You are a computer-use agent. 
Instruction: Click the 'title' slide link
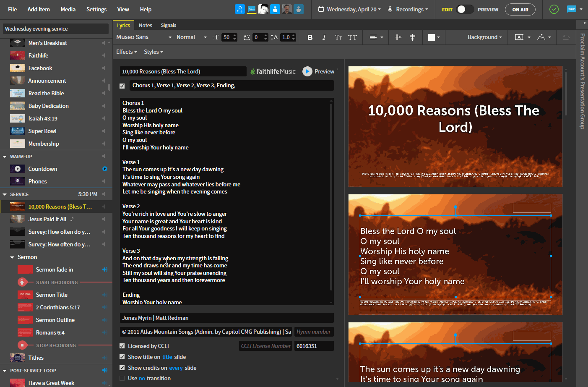click(x=167, y=357)
